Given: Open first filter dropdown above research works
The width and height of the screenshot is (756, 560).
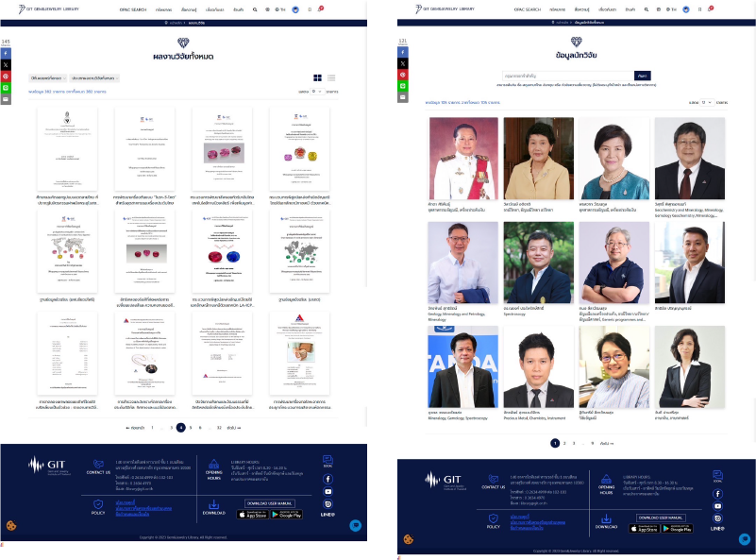Looking at the screenshot, I should tap(48, 78).
